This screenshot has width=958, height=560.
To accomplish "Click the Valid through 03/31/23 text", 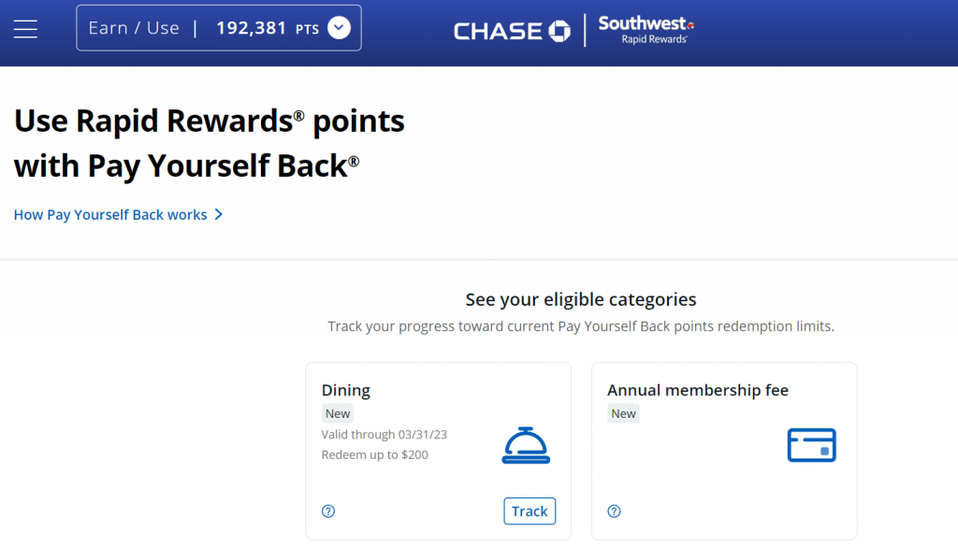I will pos(384,435).
